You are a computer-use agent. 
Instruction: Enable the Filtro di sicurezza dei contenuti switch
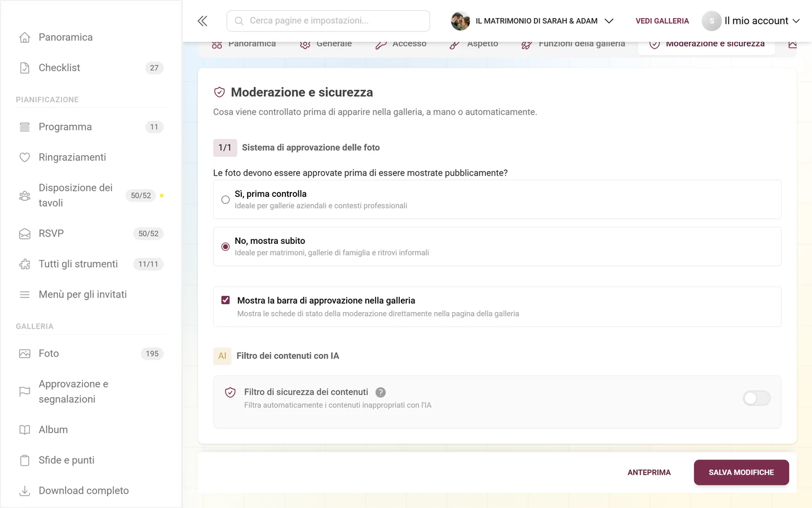[757, 398]
